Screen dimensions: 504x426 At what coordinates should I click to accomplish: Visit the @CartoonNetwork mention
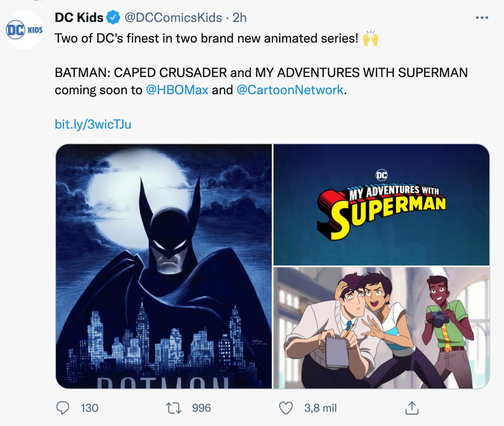290,90
